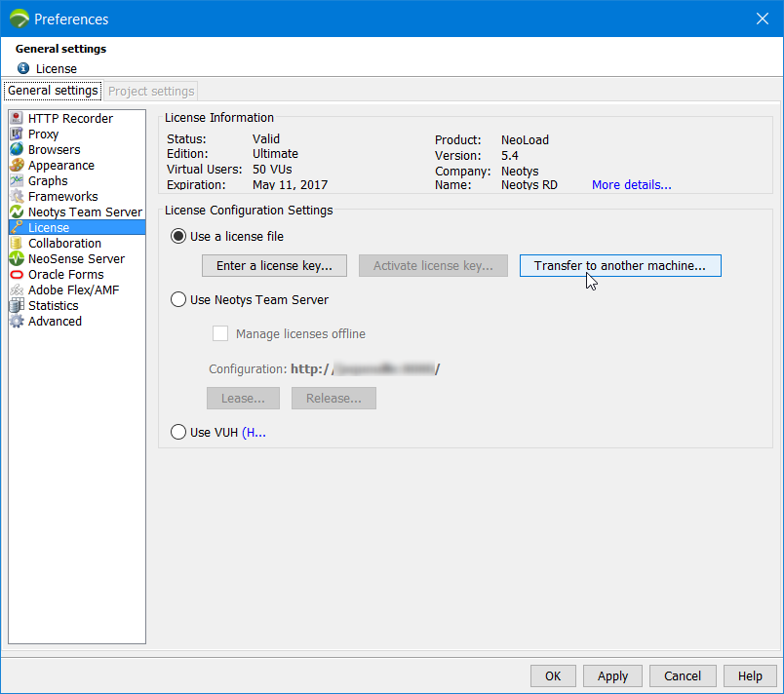
Task: Open NeoSense Server settings
Action: pyautogui.click(x=69, y=258)
